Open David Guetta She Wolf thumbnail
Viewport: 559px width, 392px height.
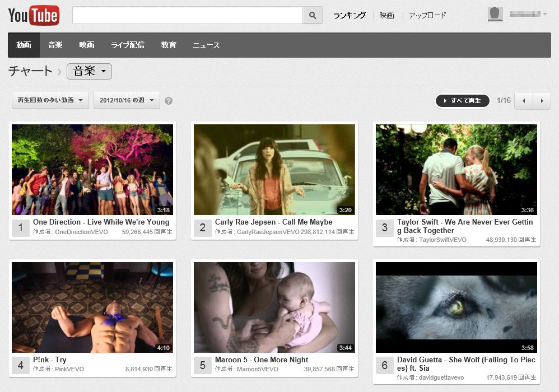pos(456,307)
